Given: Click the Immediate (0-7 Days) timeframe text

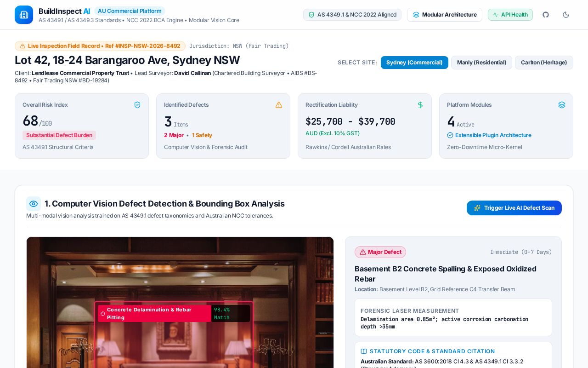Looking at the screenshot, I should (521, 252).
